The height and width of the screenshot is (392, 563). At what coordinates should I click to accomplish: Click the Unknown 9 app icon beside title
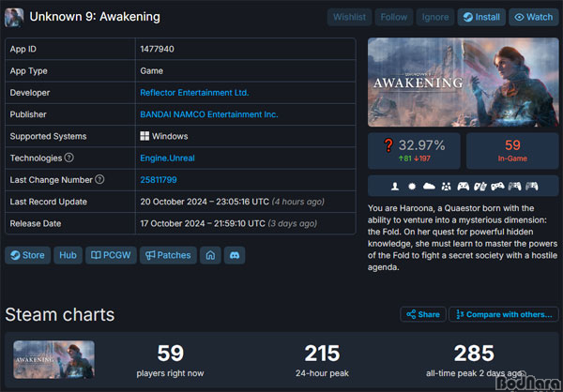tap(14, 17)
